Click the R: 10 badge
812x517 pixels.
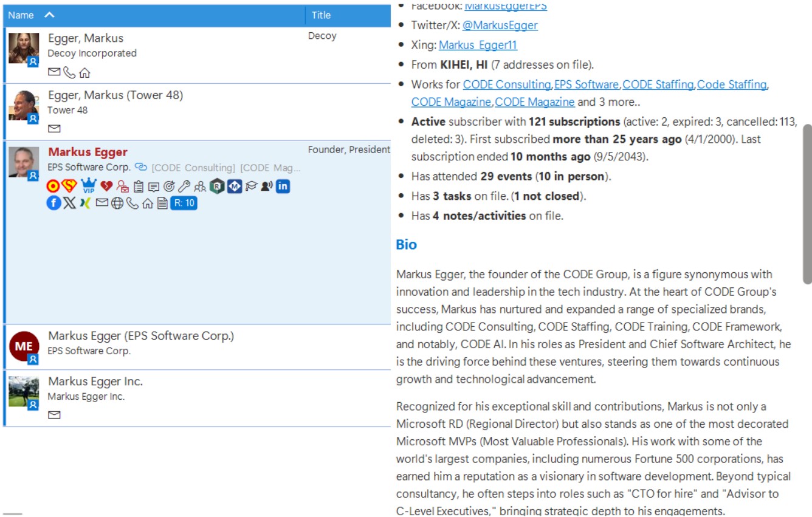184,203
